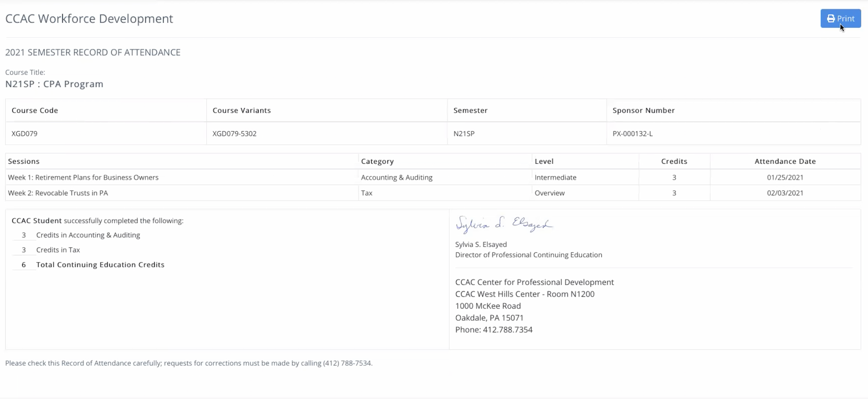Click the N21SP : CPA Program title
The image size is (868, 399).
(x=54, y=84)
